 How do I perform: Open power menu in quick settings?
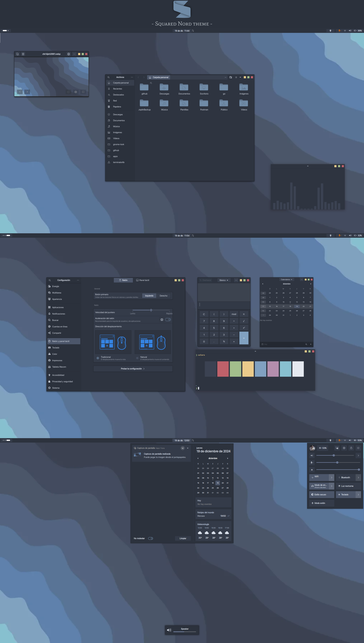click(358, 448)
